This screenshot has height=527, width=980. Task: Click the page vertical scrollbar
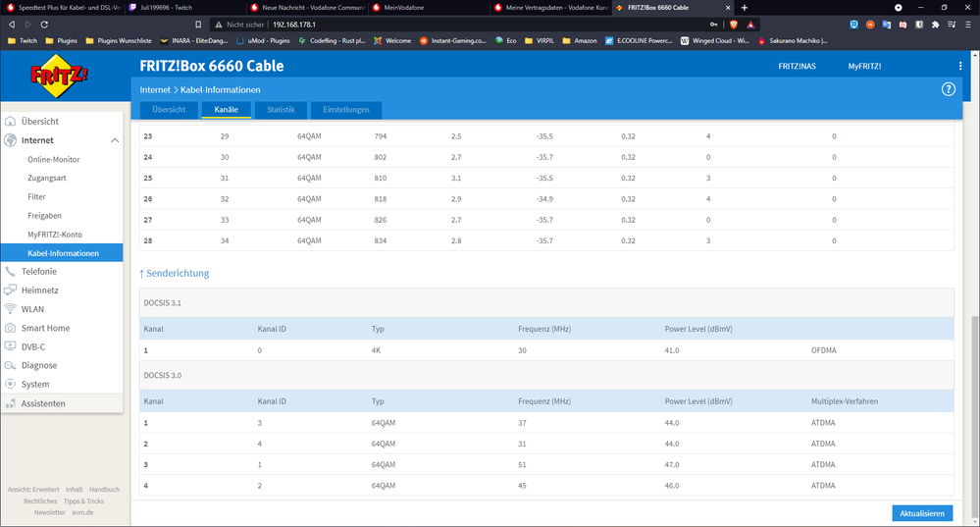pos(974,416)
